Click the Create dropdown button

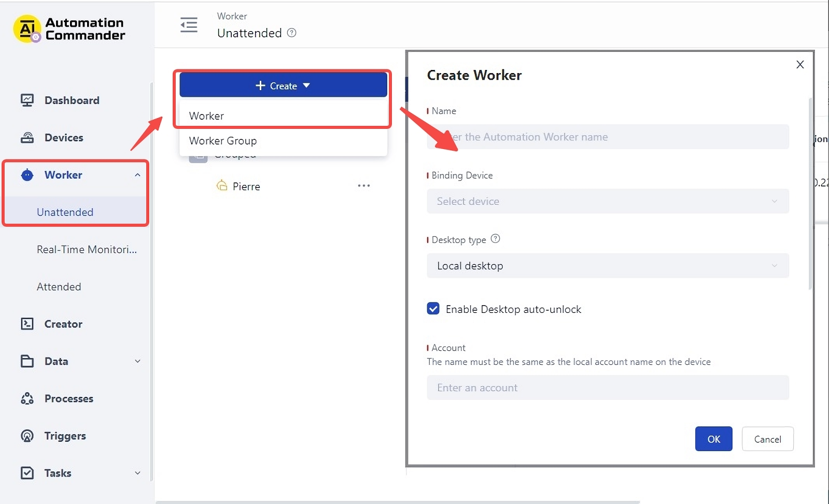tap(283, 85)
